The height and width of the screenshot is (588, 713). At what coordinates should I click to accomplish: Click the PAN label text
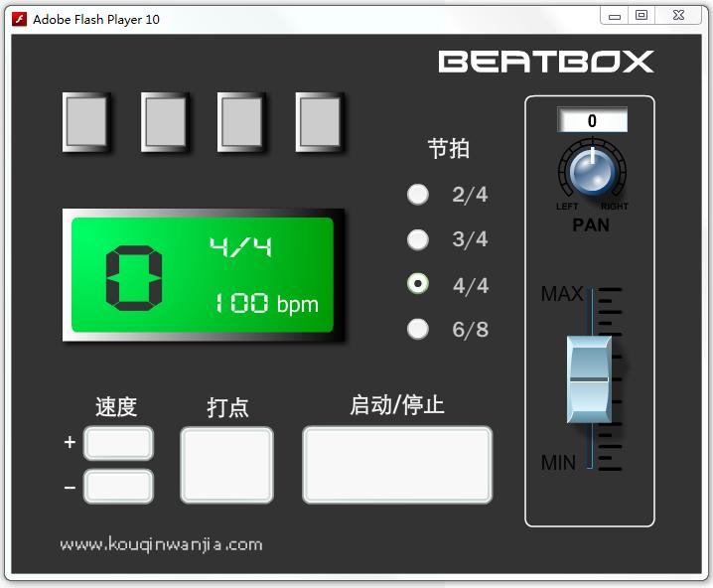(591, 225)
